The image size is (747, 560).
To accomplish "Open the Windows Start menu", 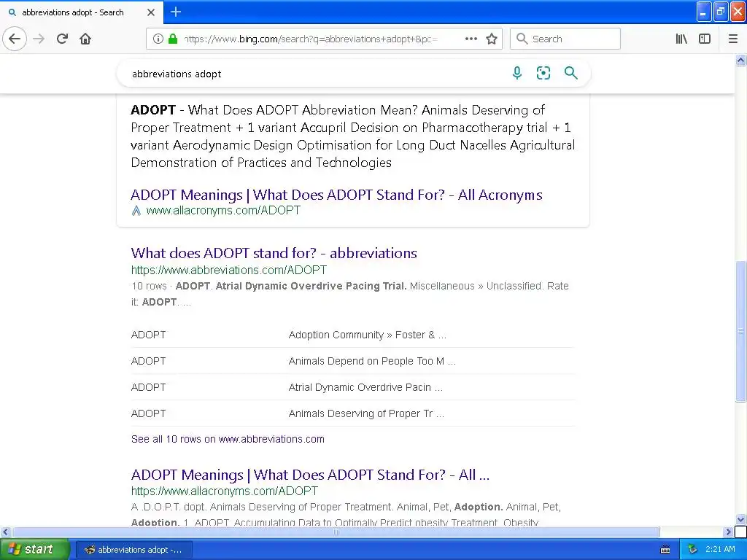I will click(x=34, y=549).
